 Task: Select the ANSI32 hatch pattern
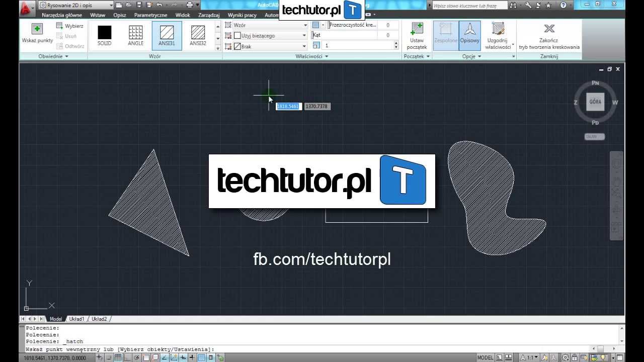[x=198, y=35]
